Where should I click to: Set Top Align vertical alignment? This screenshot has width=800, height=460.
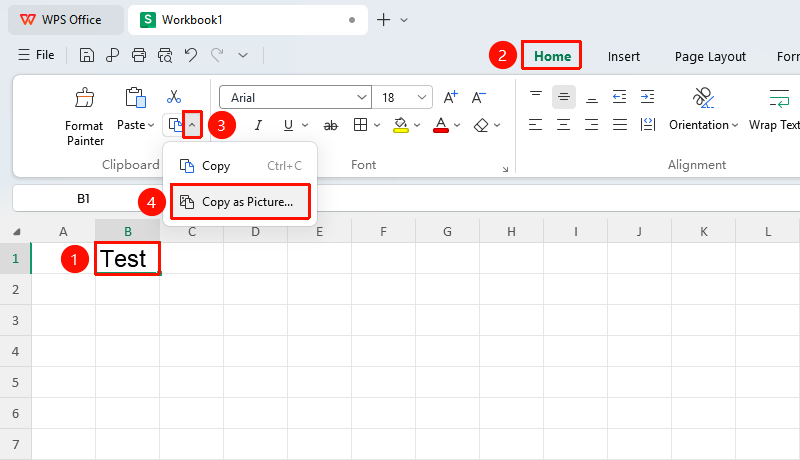tap(536, 96)
